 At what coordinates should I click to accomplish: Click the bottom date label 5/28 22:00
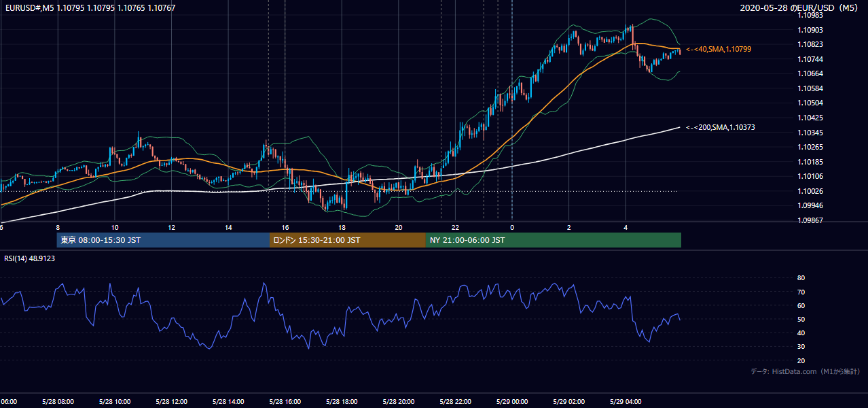455,401
